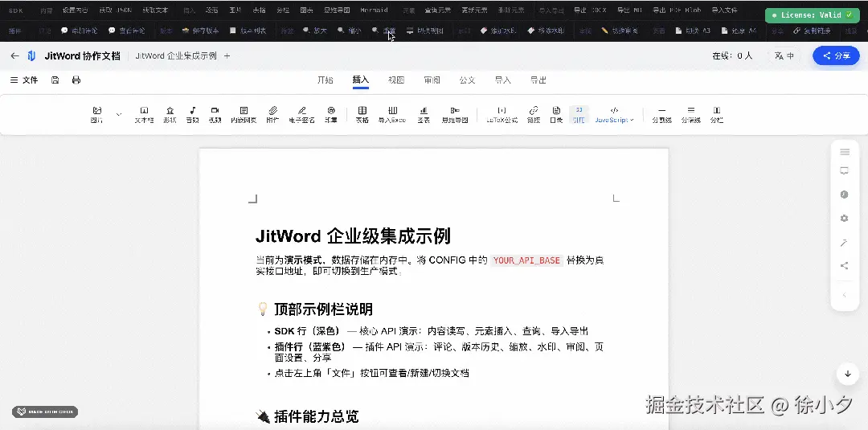
Task: Insert a text box (文本框)
Action: [x=144, y=115]
